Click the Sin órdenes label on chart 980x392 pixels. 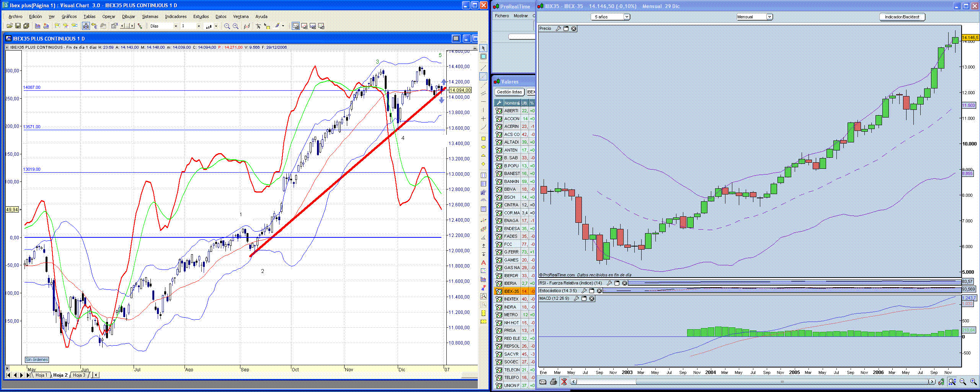pyautogui.click(x=37, y=359)
